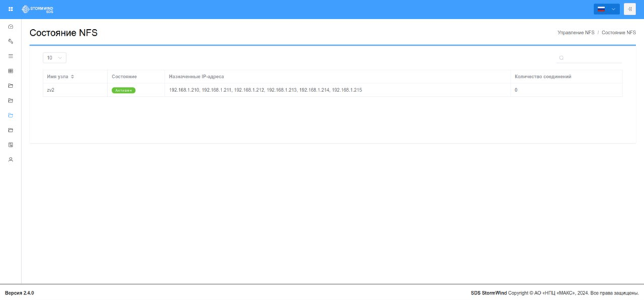Open the rows-per-page 10 dropdown

(x=55, y=58)
